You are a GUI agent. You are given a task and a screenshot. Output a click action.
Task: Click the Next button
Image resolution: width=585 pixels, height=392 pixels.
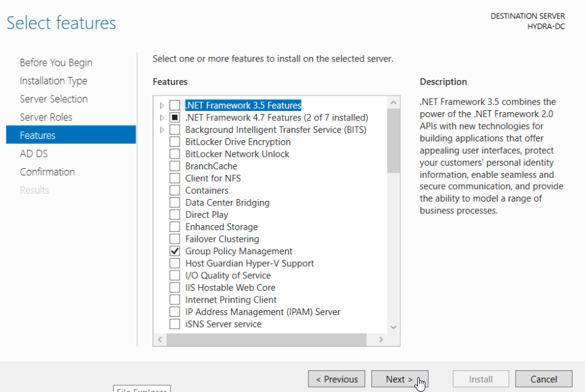[x=399, y=379]
